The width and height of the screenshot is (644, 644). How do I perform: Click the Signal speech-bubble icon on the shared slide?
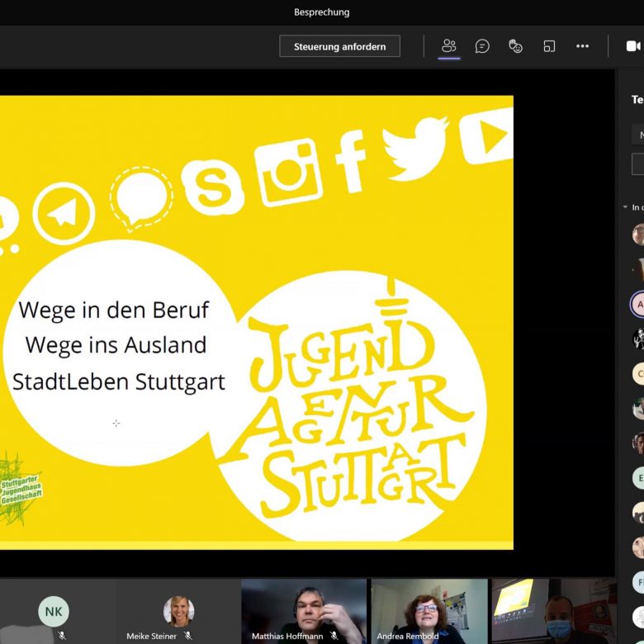[x=141, y=199]
